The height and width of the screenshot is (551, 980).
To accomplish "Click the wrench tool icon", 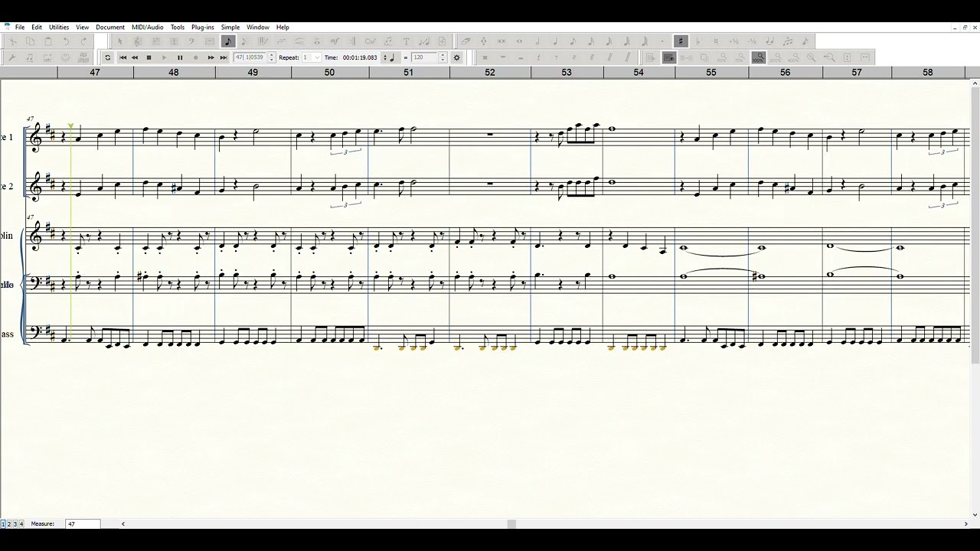I will [x=11, y=57].
